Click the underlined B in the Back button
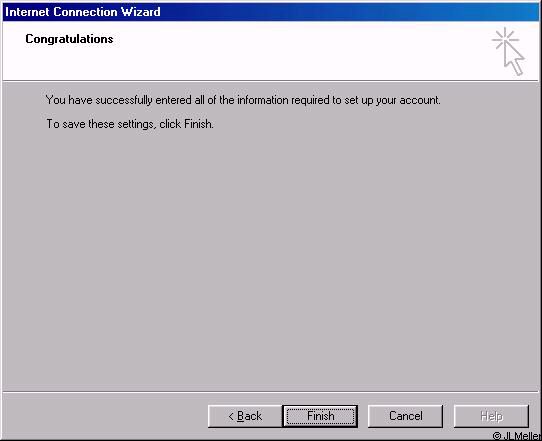Image resolution: width=542 pixels, height=441 pixels. click(x=241, y=416)
